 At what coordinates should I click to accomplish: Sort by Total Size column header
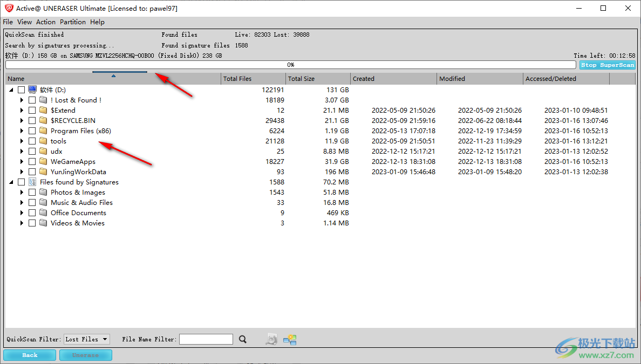point(318,79)
